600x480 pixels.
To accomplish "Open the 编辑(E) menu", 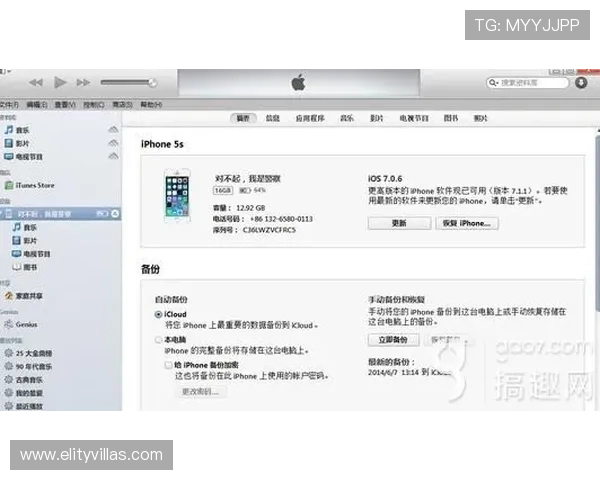I will tap(37, 104).
